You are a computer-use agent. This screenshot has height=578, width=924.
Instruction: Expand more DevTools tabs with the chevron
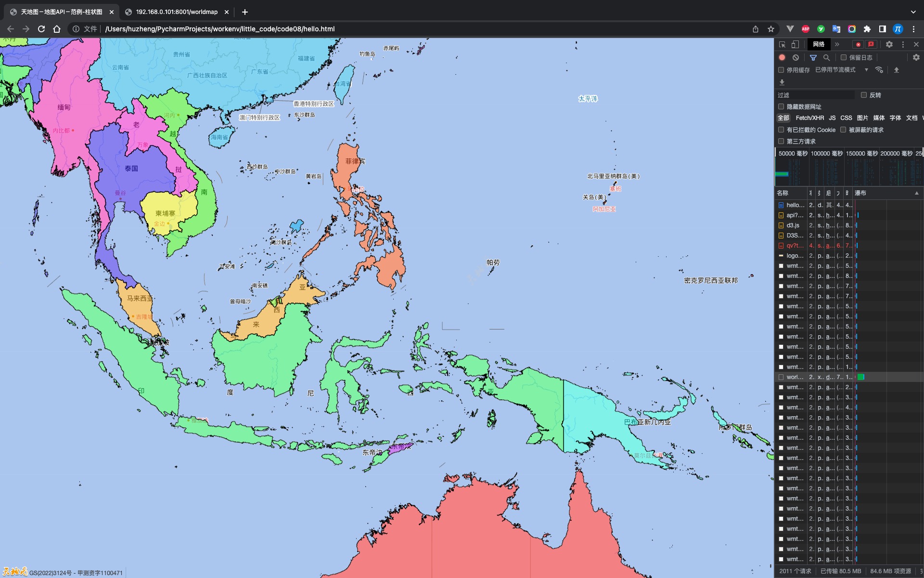[x=837, y=44]
